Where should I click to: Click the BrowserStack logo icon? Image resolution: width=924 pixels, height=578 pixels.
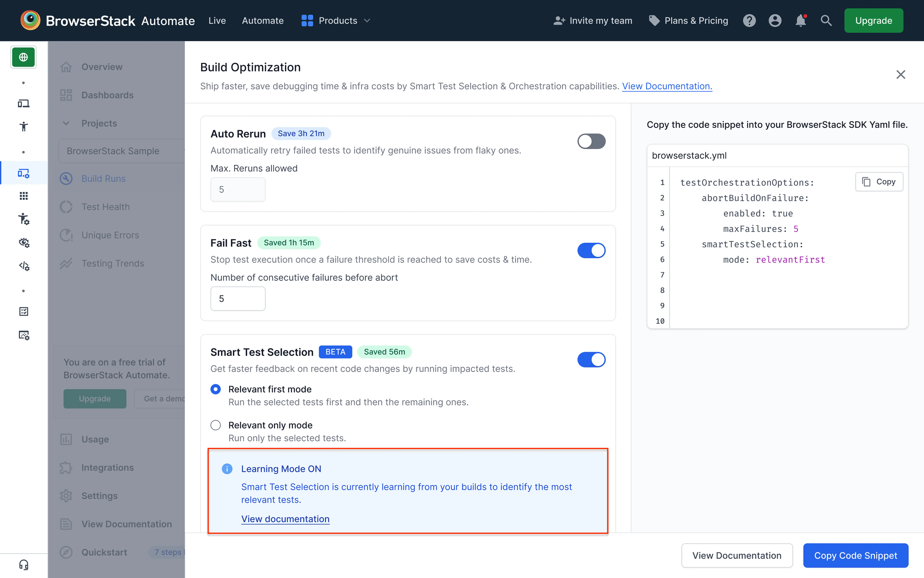[30, 20]
